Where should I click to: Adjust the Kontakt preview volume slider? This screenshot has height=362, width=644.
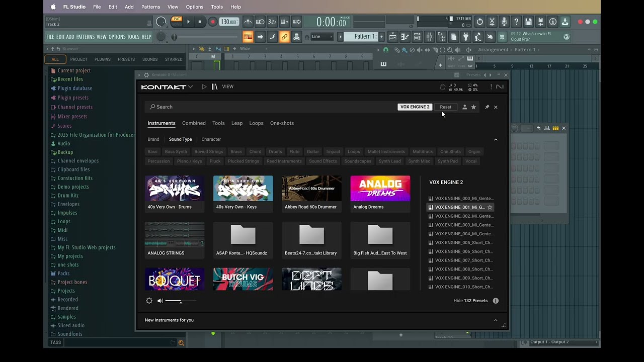point(181,301)
